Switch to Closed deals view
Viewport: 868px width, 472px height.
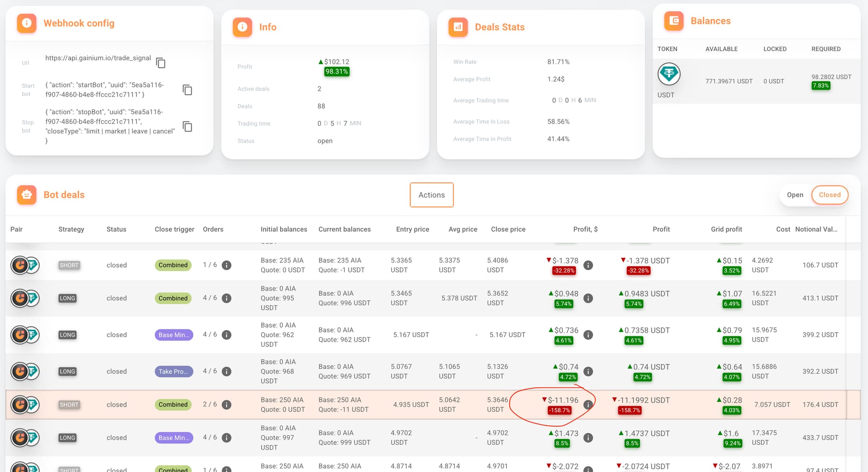coord(830,195)
